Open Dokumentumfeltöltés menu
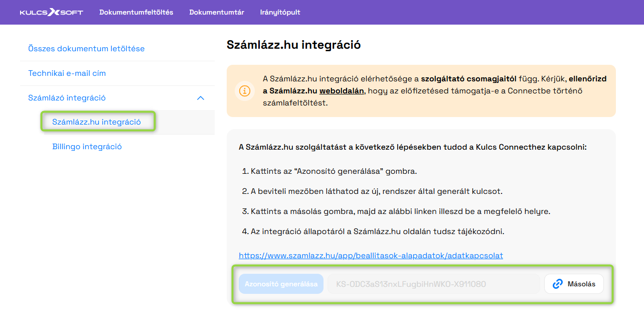Viewport: 644px width, 327px height. tap(136, 12)
